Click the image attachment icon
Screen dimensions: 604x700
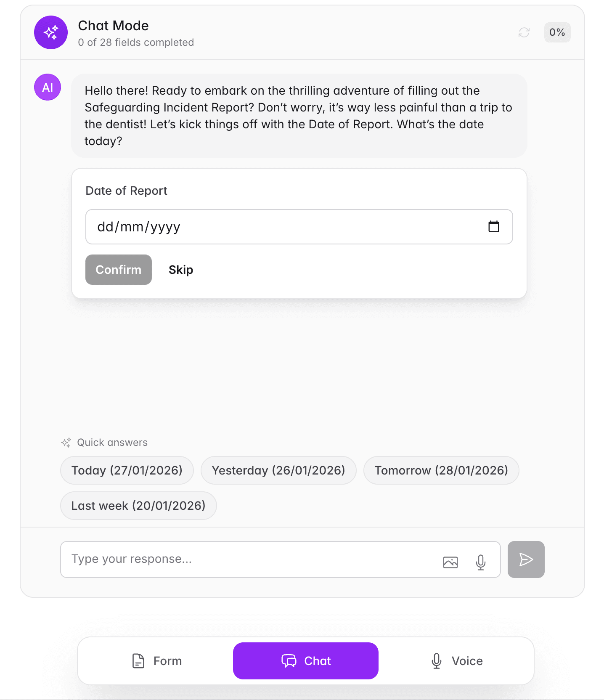tap(450, 562)
